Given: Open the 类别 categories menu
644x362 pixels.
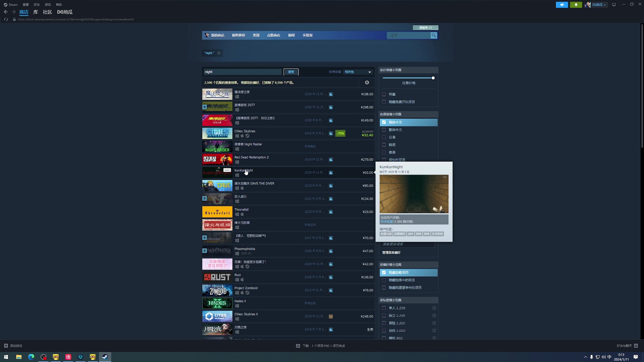Looking at the screenshot, I should [256, 35].
